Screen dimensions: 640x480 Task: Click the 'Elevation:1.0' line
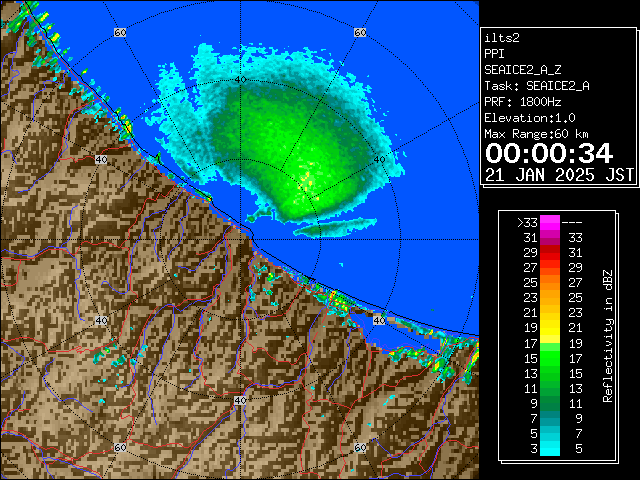tap(530, 118)
